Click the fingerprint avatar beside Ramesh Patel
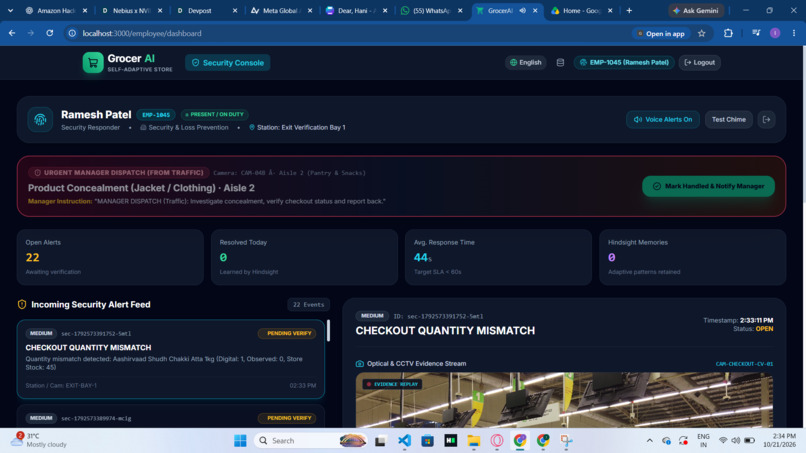The height and width of the screenshot is (453, 806). point(40,119)
